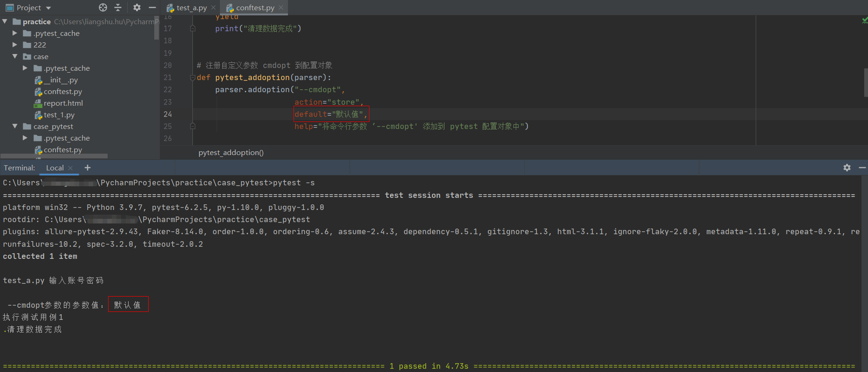This screenshot has width=868, height=372.
Task: Click the green inspection checkmark in the editor
Action: [x=865, y=20]
